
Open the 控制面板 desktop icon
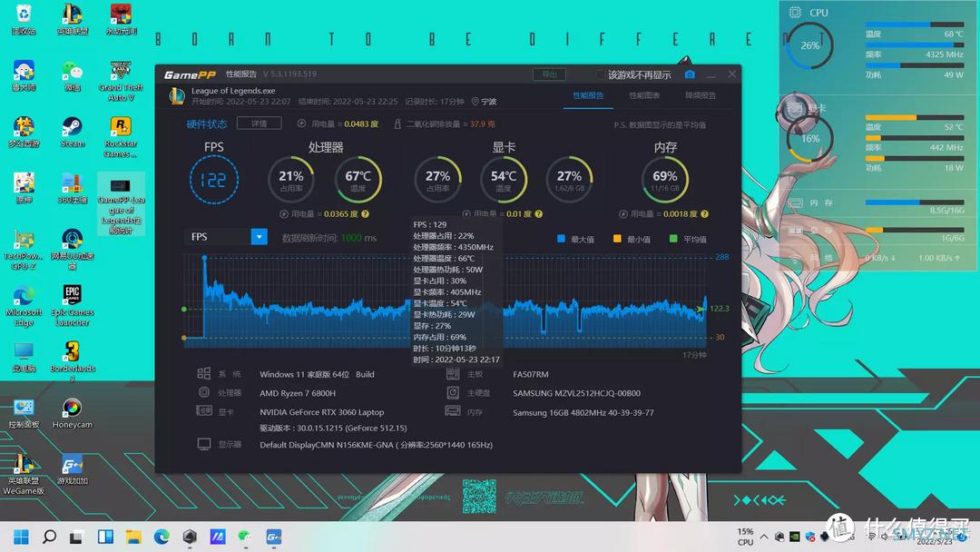coord(24,413)
